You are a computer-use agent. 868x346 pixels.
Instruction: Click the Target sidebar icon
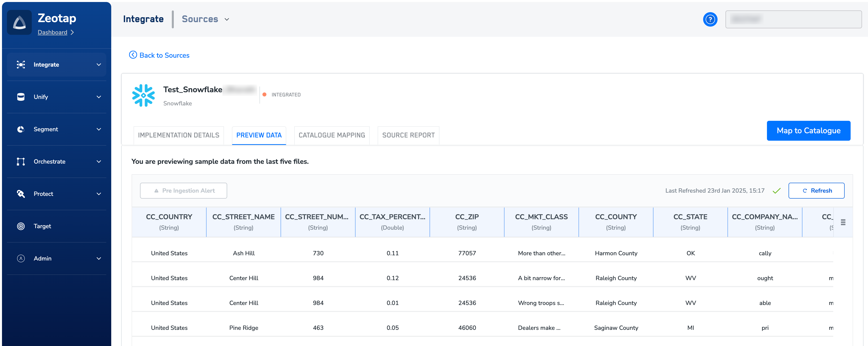pyautogui.click(x=21, y=226)
